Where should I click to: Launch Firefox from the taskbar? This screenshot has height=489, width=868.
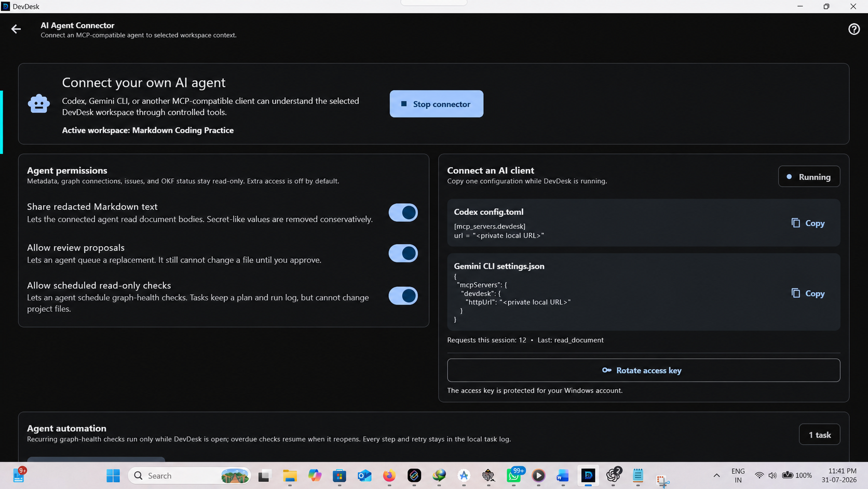389,475
